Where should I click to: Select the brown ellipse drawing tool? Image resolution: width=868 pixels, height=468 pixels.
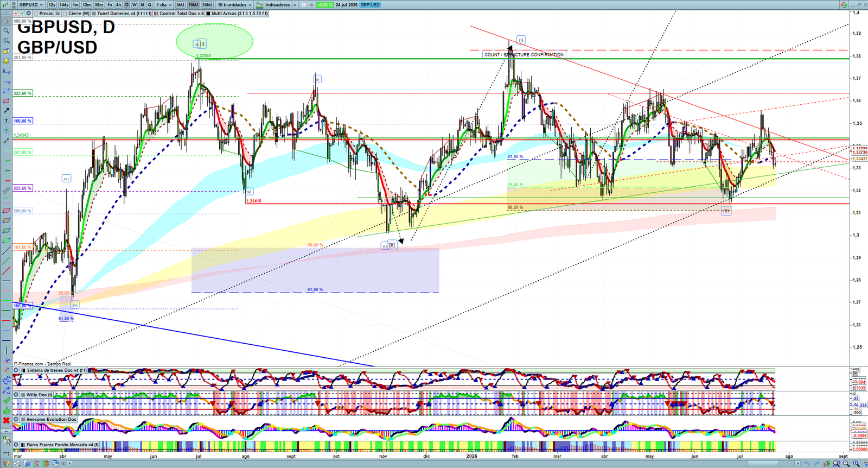click(7, 220)
